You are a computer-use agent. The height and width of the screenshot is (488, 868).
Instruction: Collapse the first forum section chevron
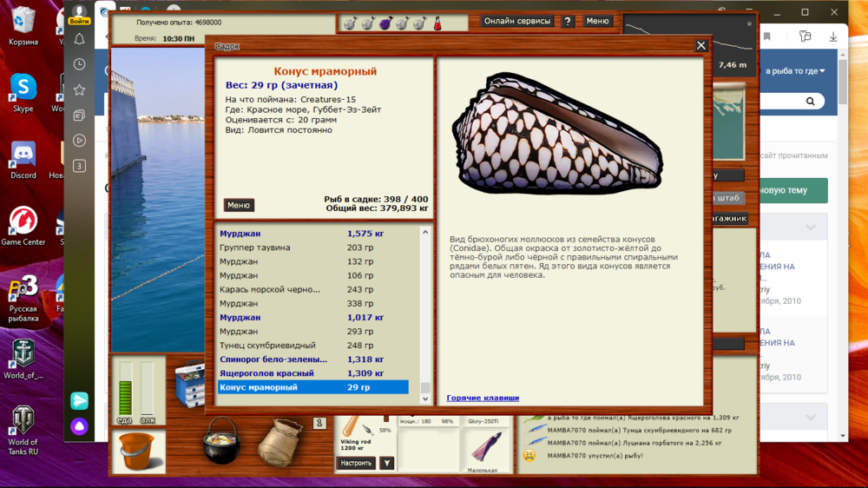click(811, 228)
